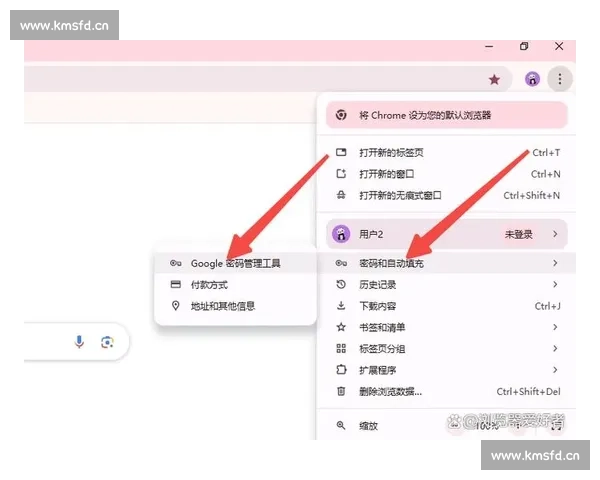Viewport: 600px width, 480px height.
Task: Click 标签页分组 menu label
Action: point(382,349)
